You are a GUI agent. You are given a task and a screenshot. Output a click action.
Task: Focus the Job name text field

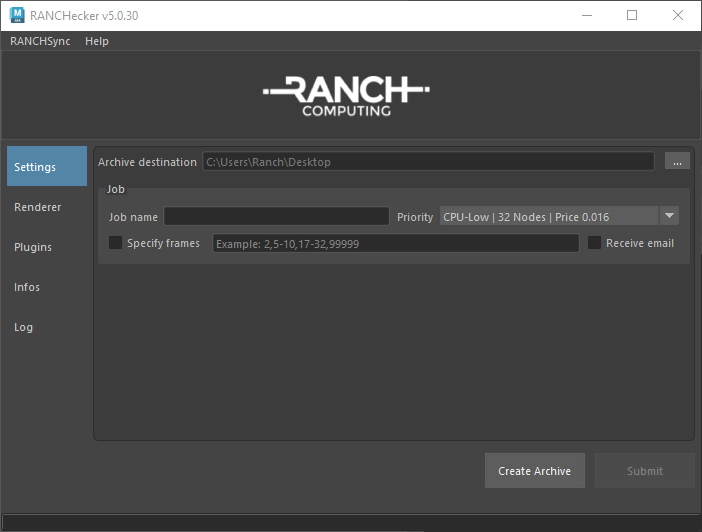click(276, 217)
